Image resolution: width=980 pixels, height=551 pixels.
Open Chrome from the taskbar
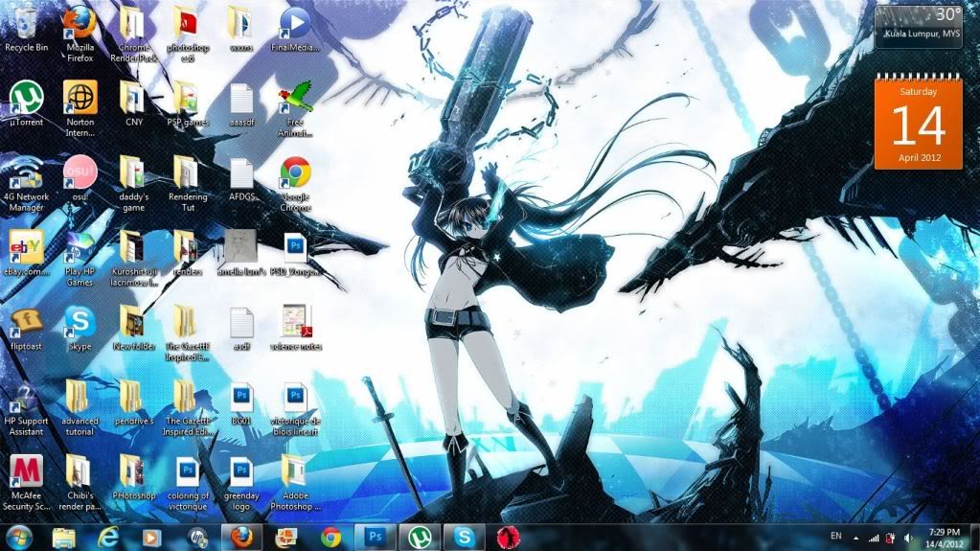coord(330,538)
